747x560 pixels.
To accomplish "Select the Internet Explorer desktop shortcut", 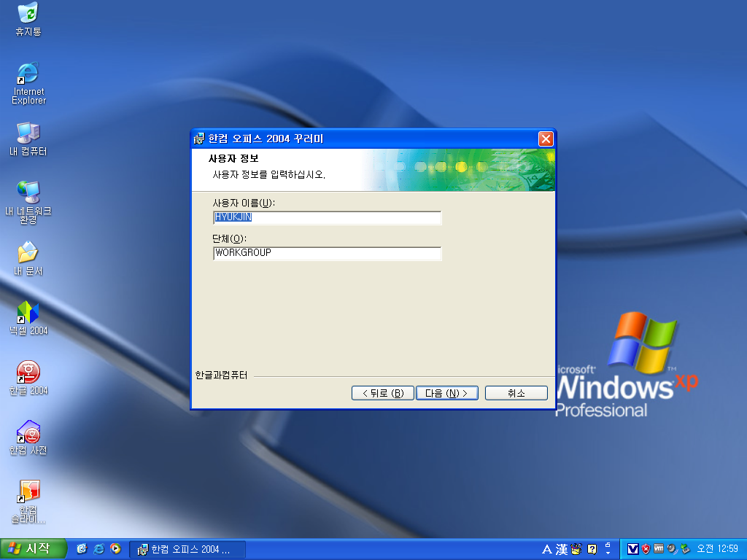I will [28, 83].
